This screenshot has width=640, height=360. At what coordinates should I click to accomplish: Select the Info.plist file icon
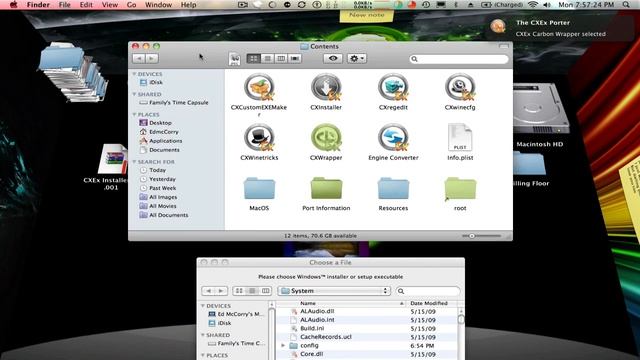[x=460, y=138]
